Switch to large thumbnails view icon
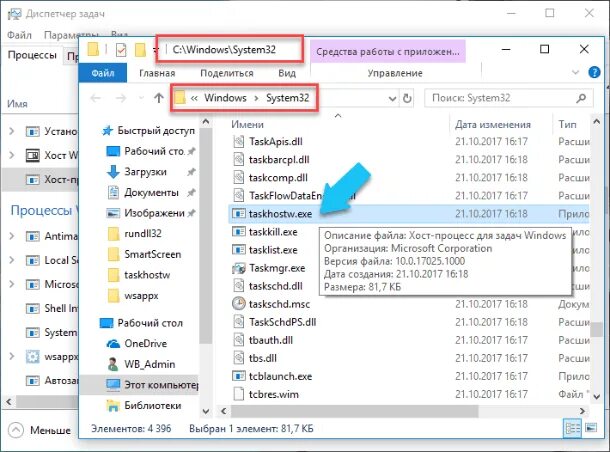The image size is (610, 452). [591, 429]
